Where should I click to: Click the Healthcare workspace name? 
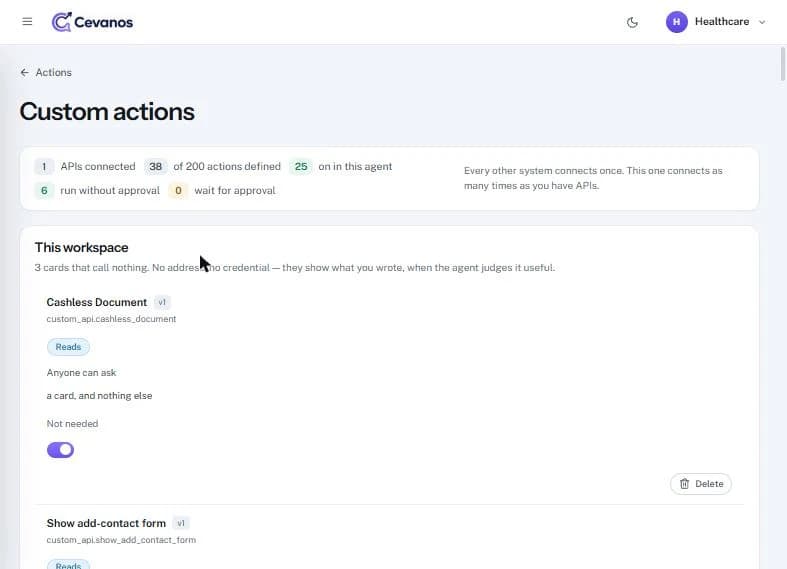pos(722,22)
